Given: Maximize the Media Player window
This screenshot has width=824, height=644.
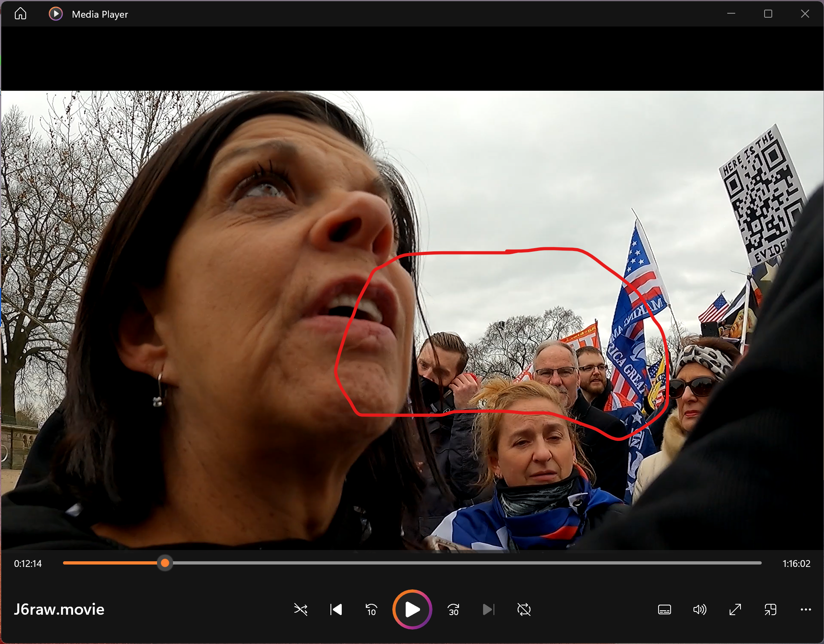Looking at the screenshot, I should pyautogui.click(x=768, y=14).
